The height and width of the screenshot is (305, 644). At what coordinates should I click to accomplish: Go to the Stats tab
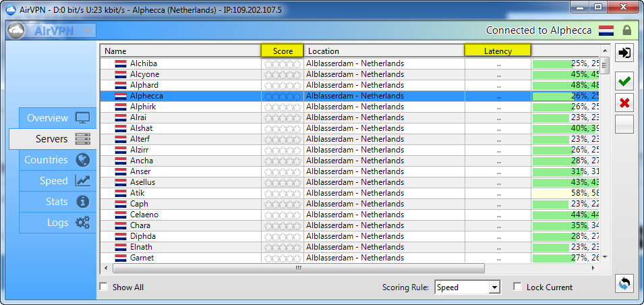click(57, 202)
